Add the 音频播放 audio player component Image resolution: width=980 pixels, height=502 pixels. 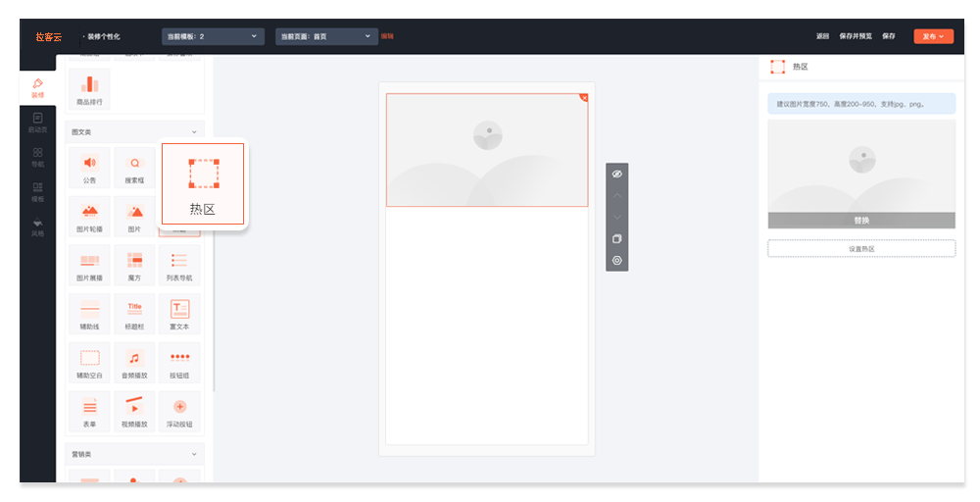click(134, 363)
